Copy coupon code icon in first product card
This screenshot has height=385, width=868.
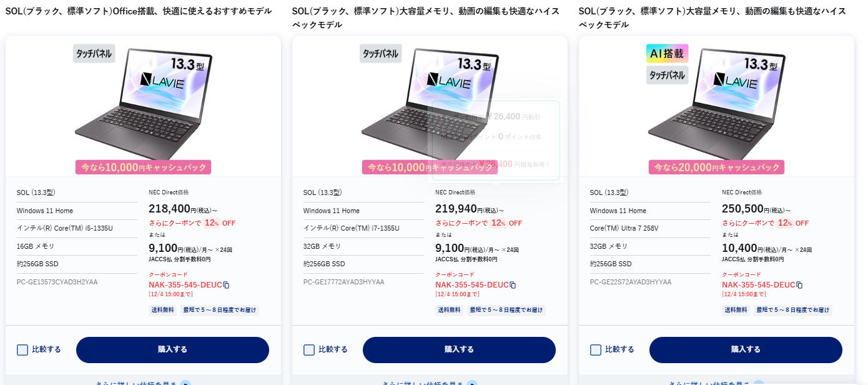[226, 285]
